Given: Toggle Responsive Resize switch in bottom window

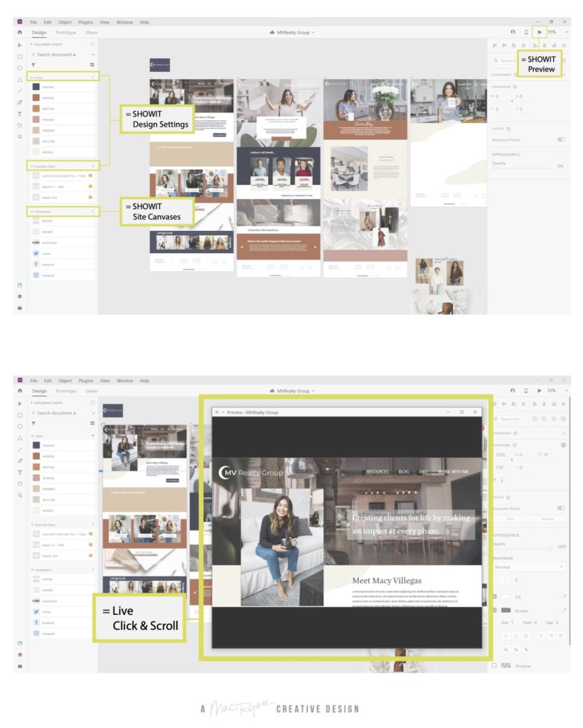Looking at the screenshot, I should 560,508.
